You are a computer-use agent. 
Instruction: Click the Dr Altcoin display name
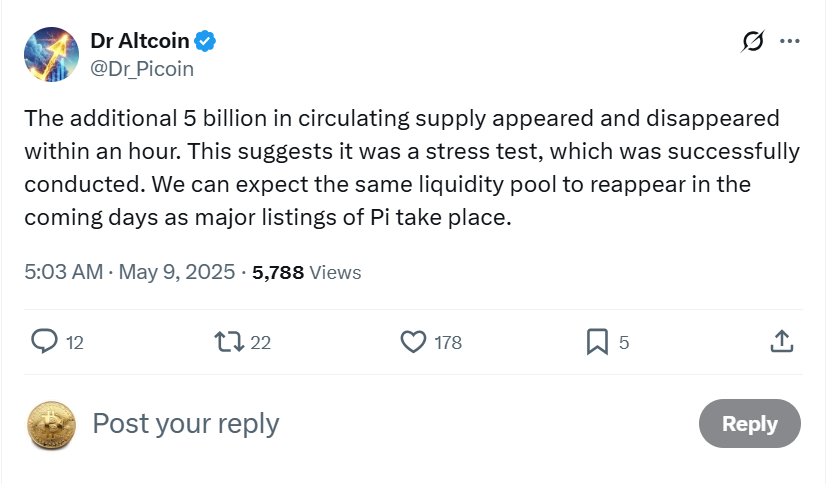click(139, 42)
